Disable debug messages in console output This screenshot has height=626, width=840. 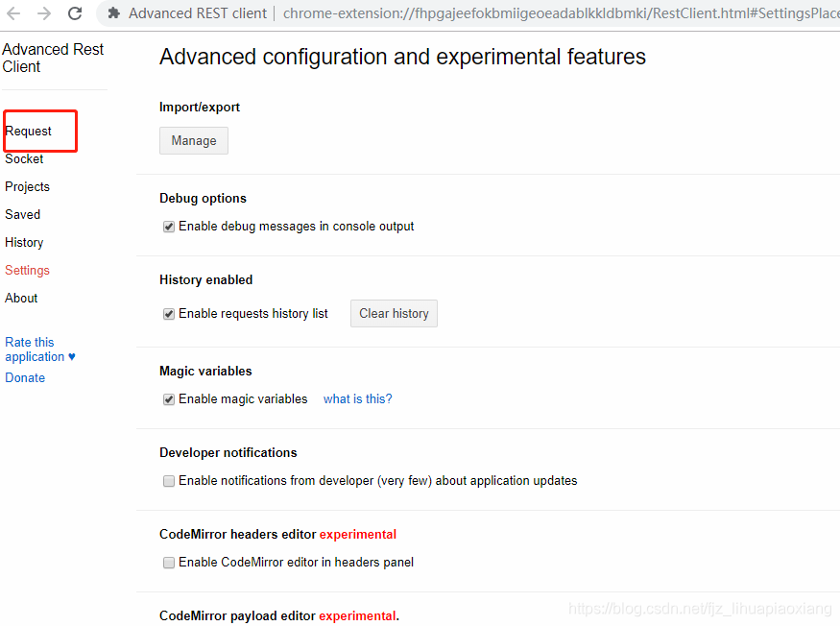(169, 227)
